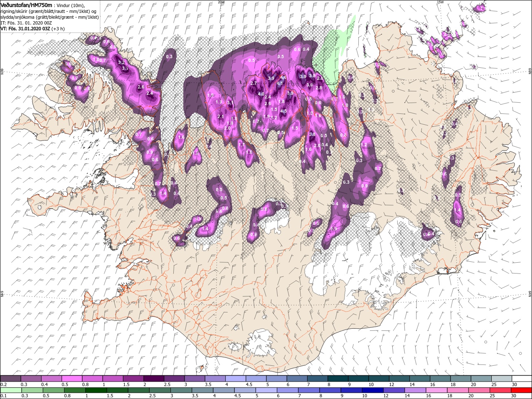Click the 1.2 snowfall value on map
Viewport: 532px width, 399px height.
point(365,145)
